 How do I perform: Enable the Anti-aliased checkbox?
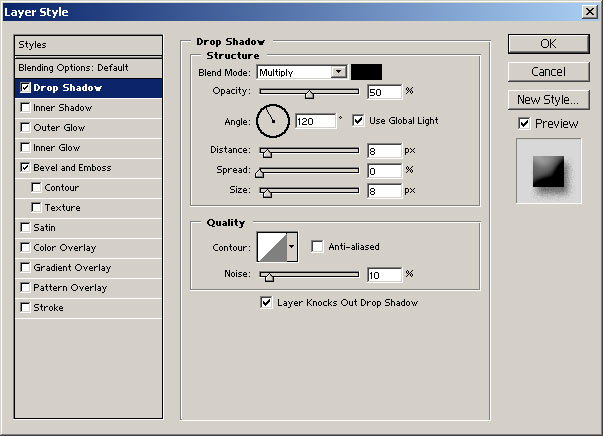[318, 247]
